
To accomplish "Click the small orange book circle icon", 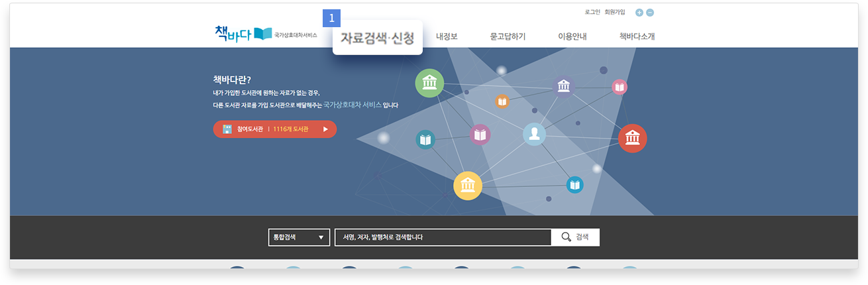I will 502,101.
